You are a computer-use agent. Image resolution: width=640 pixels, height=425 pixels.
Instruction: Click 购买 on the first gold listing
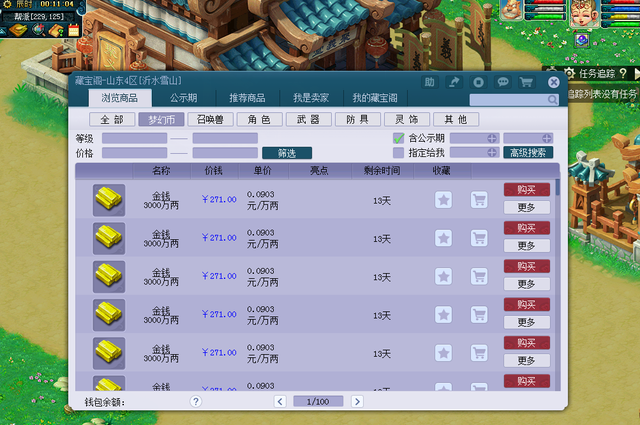[526, 189]
